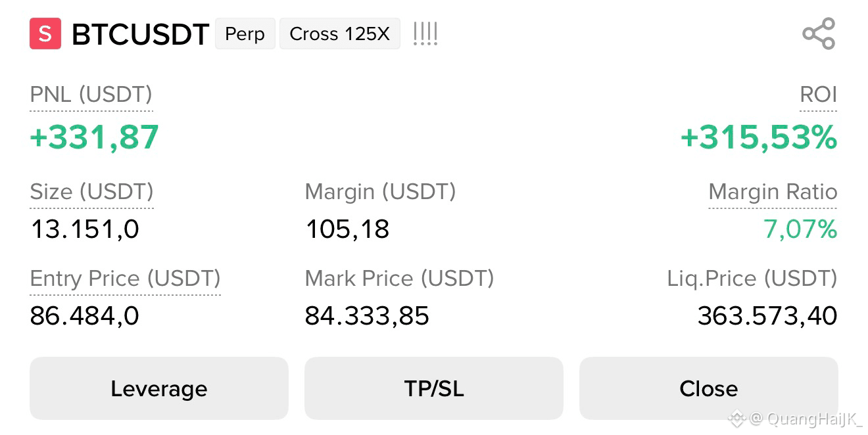Tap the red S short-position badge

pos(45,34)
